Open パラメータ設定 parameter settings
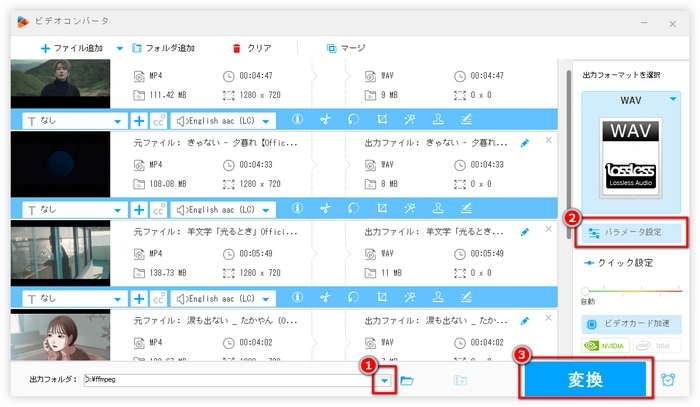Screen dimensions: 700x407 coord(631,232)
